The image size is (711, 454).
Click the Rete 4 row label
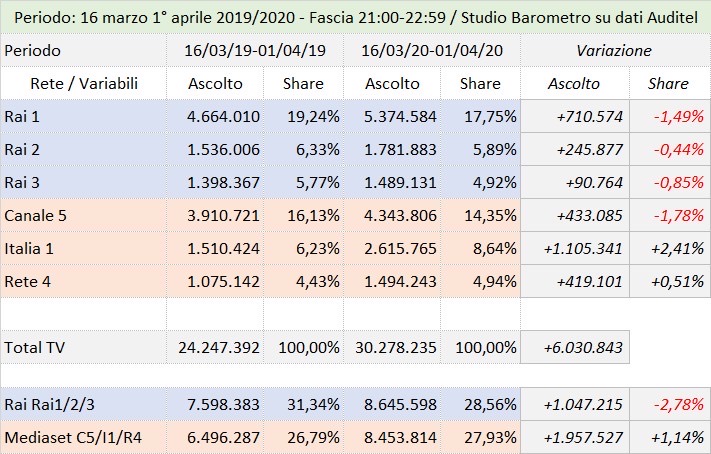[28, 281]
